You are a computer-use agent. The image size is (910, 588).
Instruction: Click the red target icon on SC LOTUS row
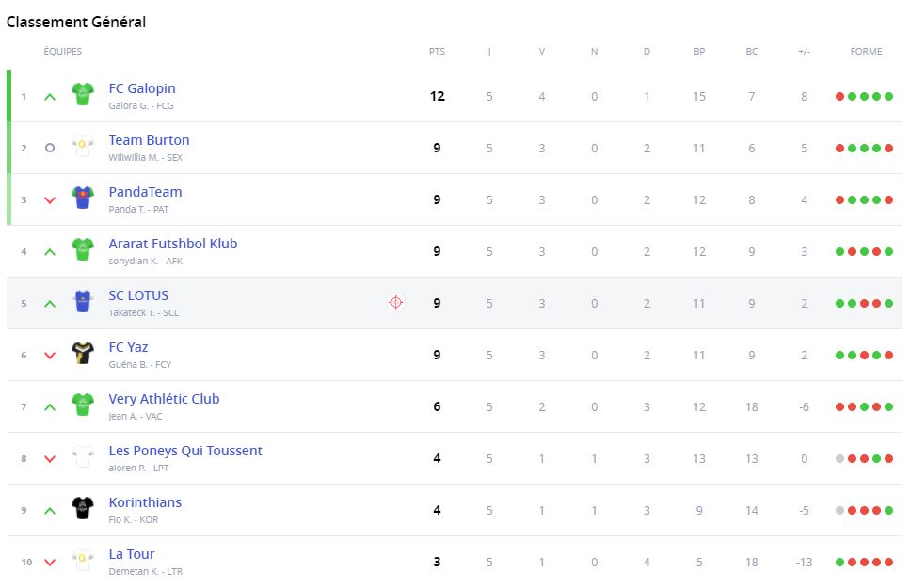396,303
